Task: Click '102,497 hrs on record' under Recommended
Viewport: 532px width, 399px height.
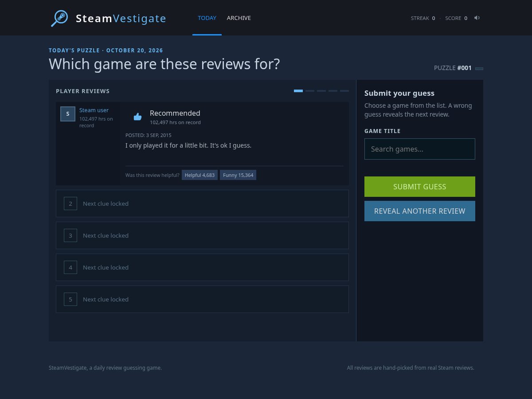Action: click(175, 122)
